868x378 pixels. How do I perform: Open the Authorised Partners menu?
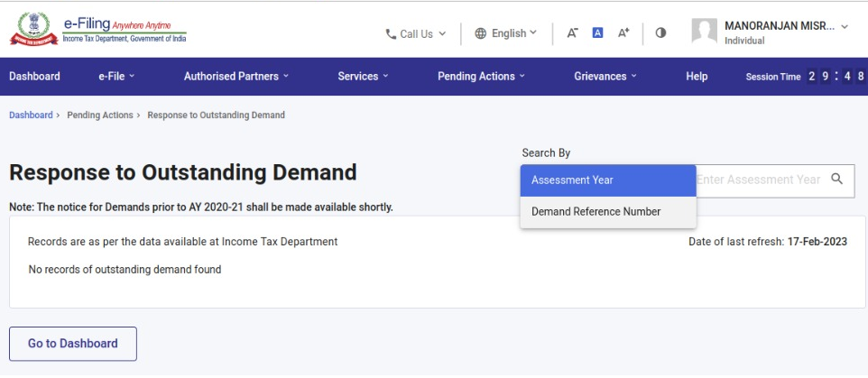point(236,77)
